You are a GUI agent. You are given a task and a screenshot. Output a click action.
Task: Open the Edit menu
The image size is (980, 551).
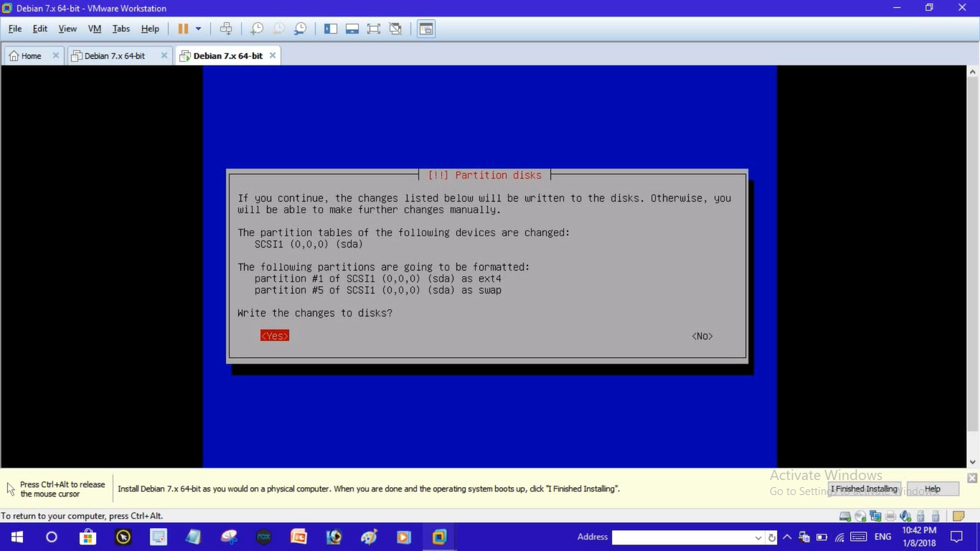40,29
